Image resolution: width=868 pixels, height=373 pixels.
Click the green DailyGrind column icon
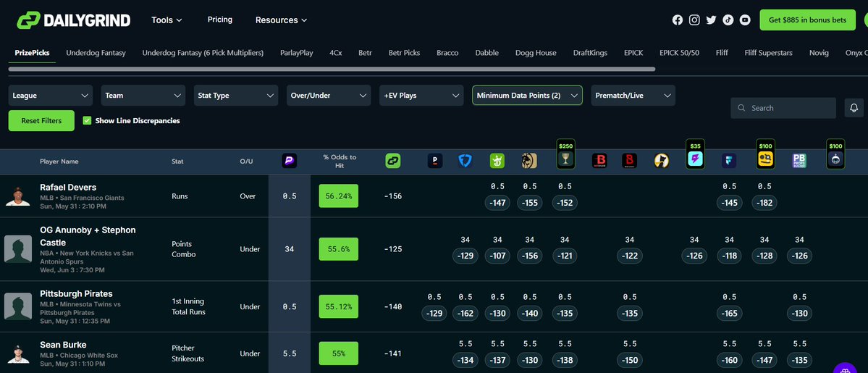click(x=393, y=161)
